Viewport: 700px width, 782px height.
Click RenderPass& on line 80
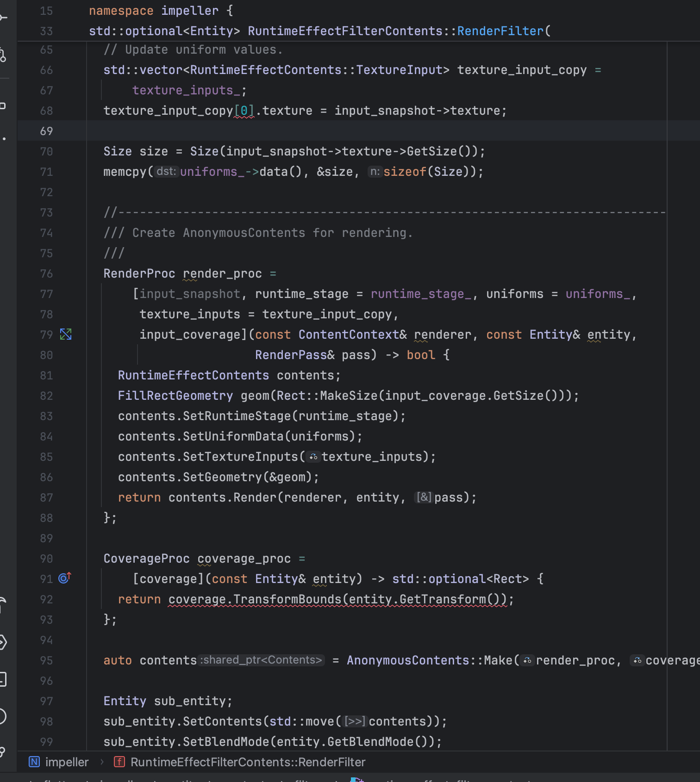pyautogui.click(x=295, y=355)
